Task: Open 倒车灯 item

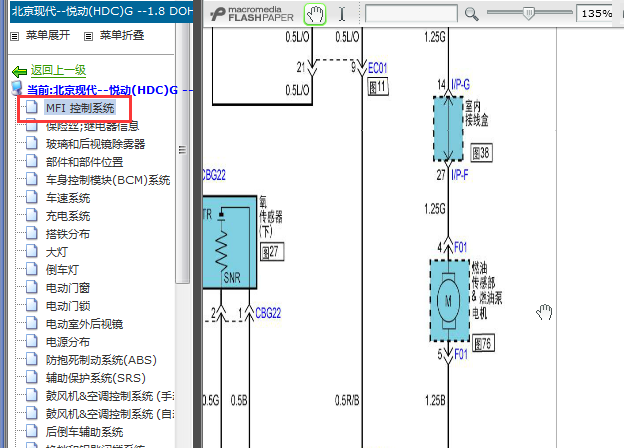Action: 62,270
